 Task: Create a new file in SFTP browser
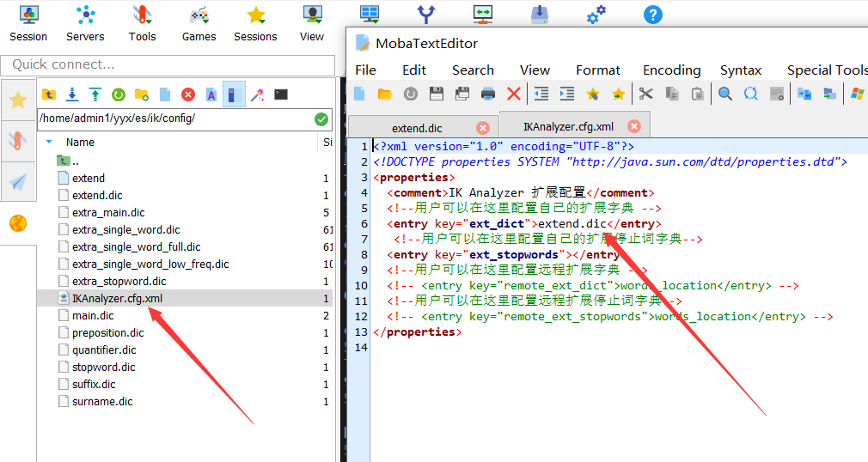coord(165,94)
